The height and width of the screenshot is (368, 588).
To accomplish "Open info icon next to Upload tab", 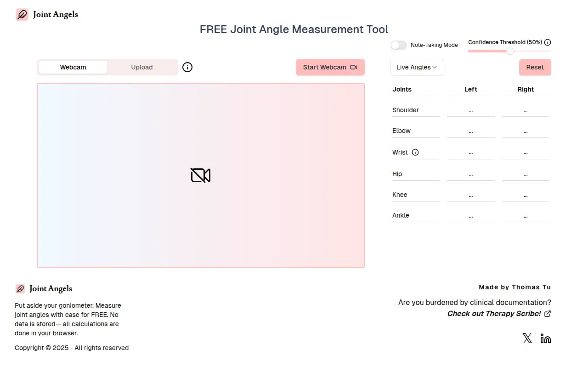I will [x=187, y=67].
